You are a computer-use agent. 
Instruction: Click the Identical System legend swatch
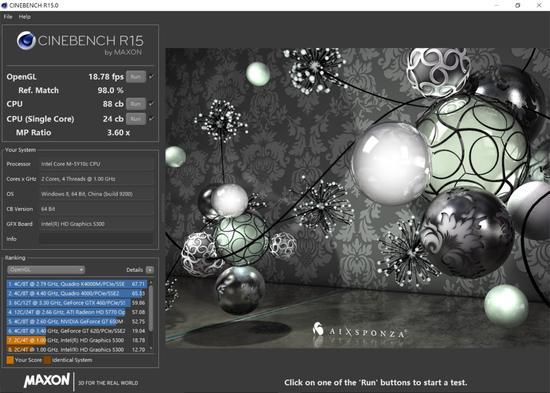pyautogui.click(x=47, y=360)
